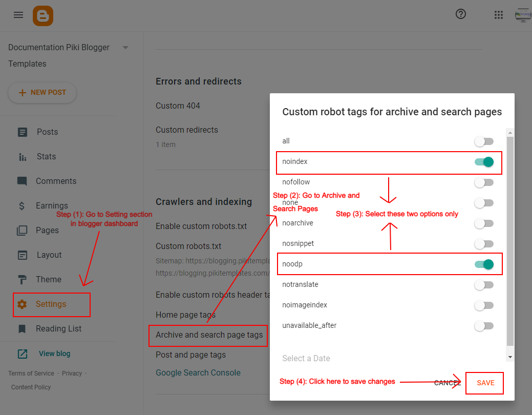
Task: Open the Custom redirects setting
Action: tap(186, 130)
